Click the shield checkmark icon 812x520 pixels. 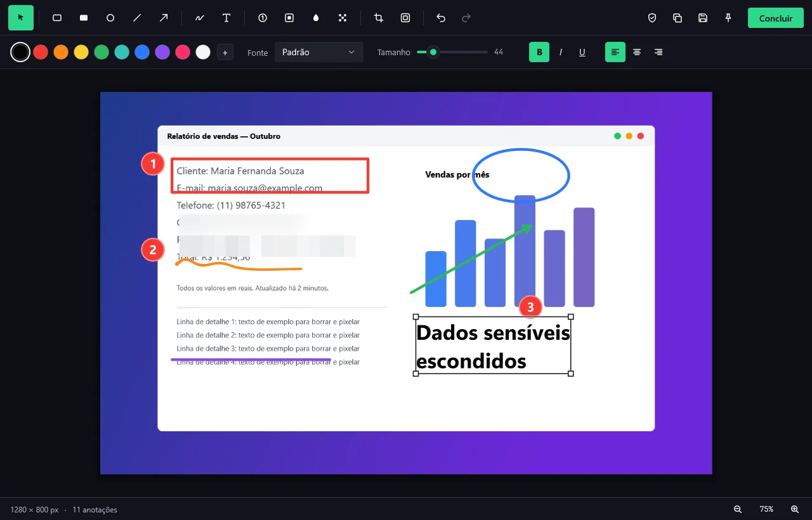[652, 18]
